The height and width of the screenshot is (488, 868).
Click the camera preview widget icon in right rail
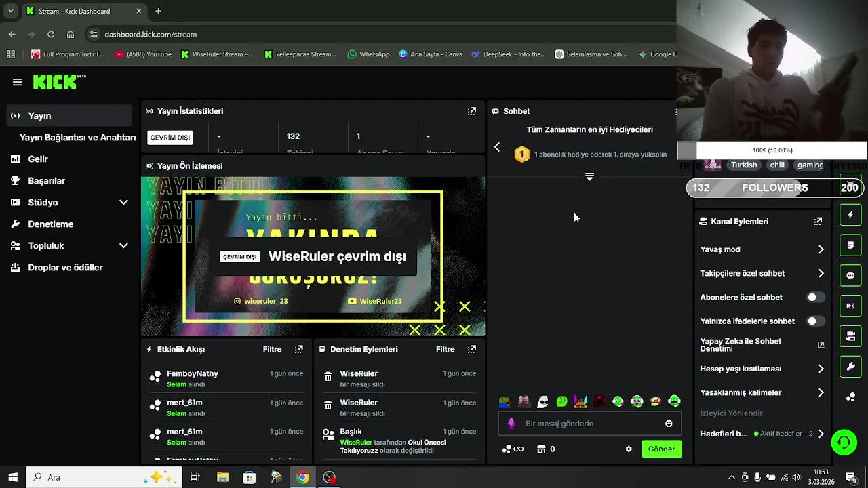(x=850, y=336)
